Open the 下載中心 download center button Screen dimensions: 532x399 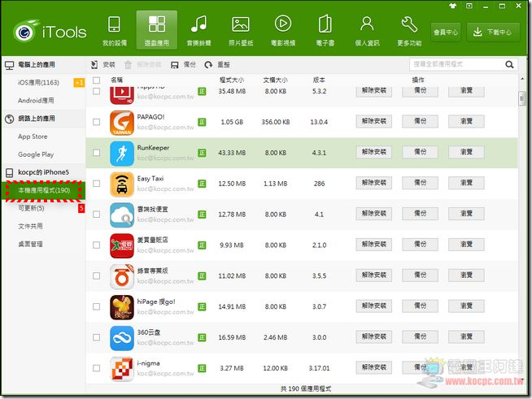point(493,33)
